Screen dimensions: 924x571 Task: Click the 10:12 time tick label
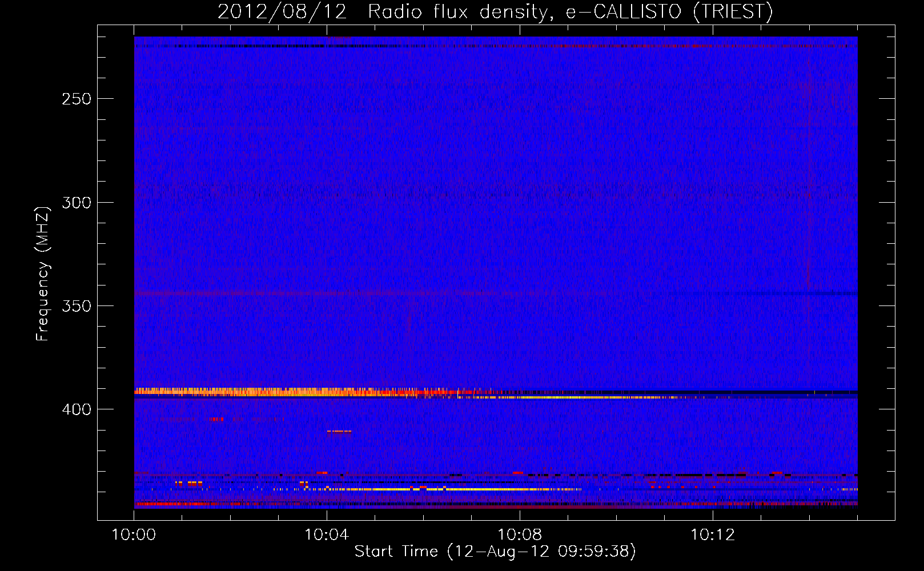713,535
